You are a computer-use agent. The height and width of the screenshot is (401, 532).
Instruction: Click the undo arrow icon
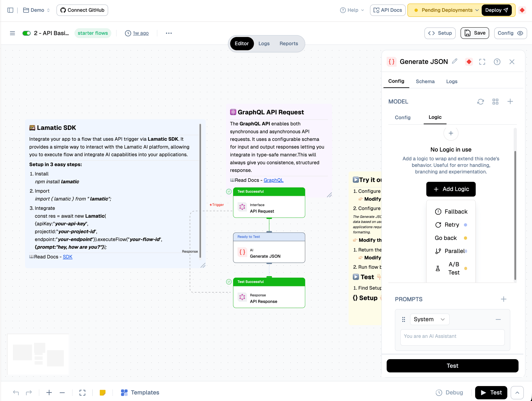click(16, 393)
